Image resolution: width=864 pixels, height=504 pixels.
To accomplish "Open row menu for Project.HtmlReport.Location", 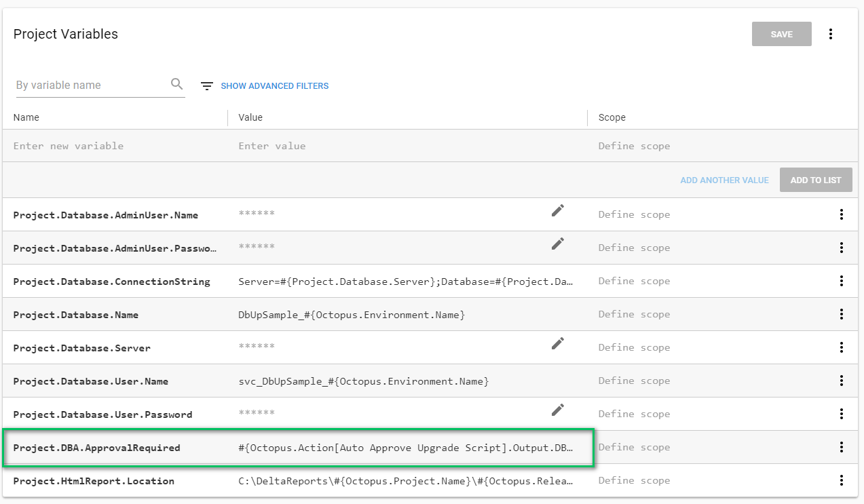I will (841, 480).
